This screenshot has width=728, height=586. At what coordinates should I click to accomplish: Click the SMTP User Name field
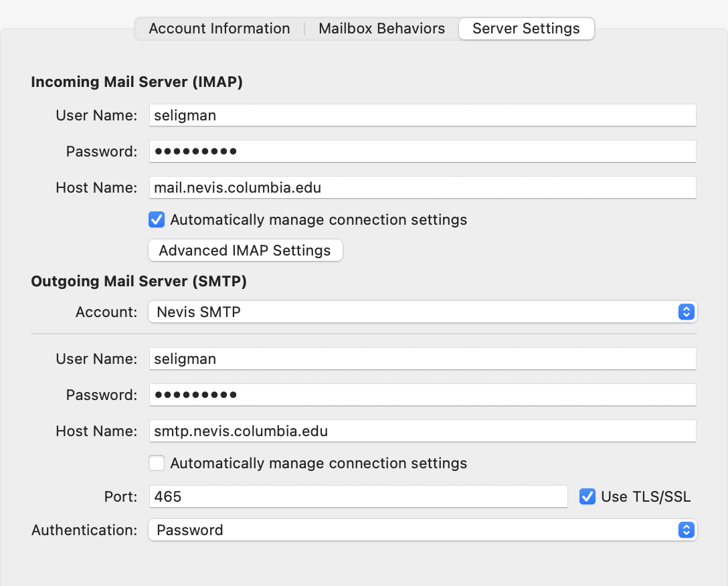point(422,359)
